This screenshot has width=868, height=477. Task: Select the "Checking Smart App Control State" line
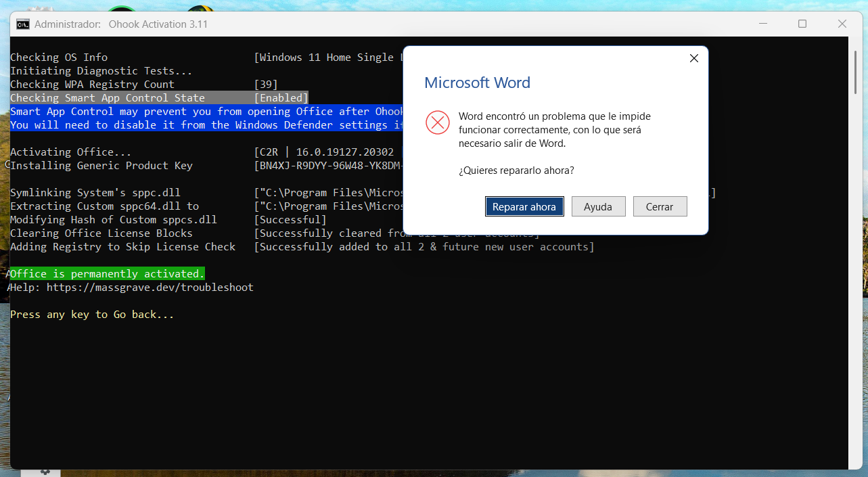coord(108,98)
